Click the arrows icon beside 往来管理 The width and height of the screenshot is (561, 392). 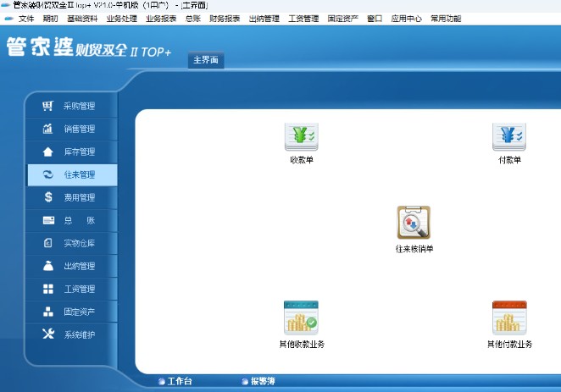pos(47,174)
